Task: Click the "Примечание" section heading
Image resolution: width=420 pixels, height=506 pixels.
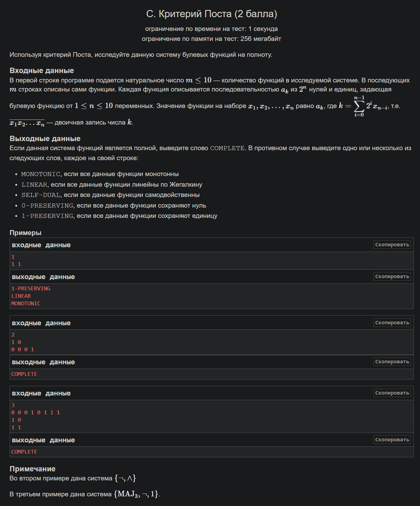Action: 32,469
